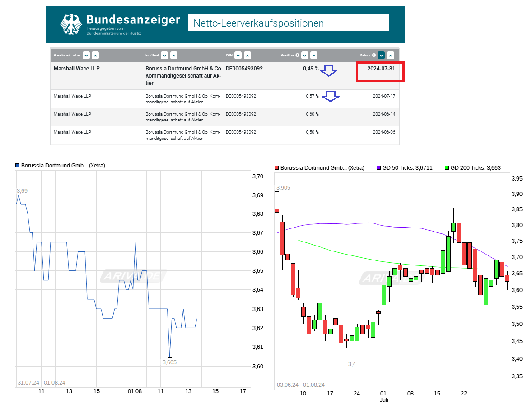This screenshot has height=418, width=532.
Task: Click the 0,60 % position value
Action: click(x=312, y=114)
